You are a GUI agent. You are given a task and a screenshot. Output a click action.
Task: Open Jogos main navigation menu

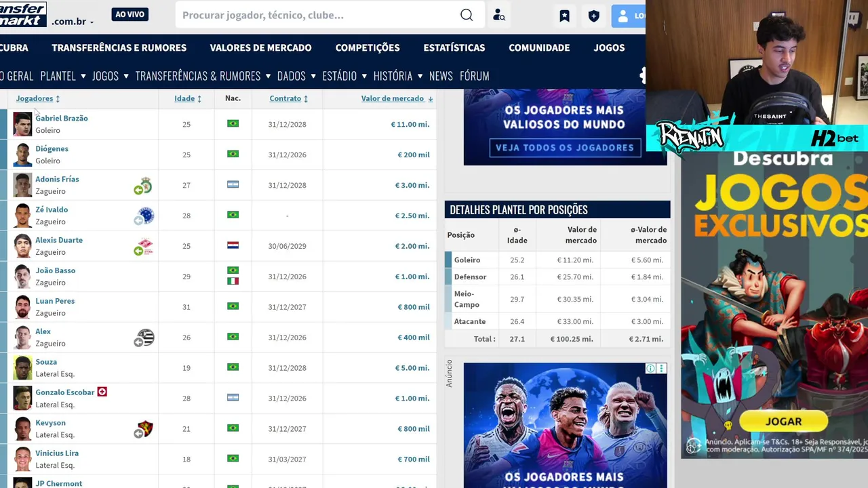609,47
